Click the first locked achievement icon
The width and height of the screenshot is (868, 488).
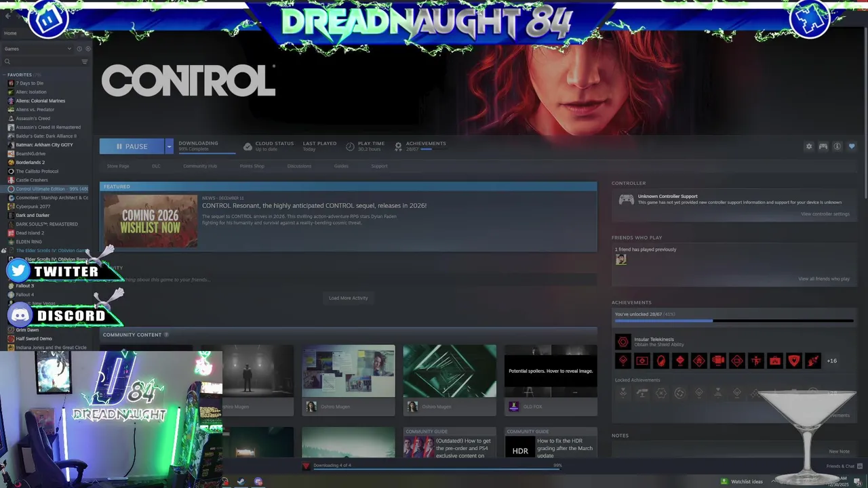pyautogui.click(x=623, y=393)
